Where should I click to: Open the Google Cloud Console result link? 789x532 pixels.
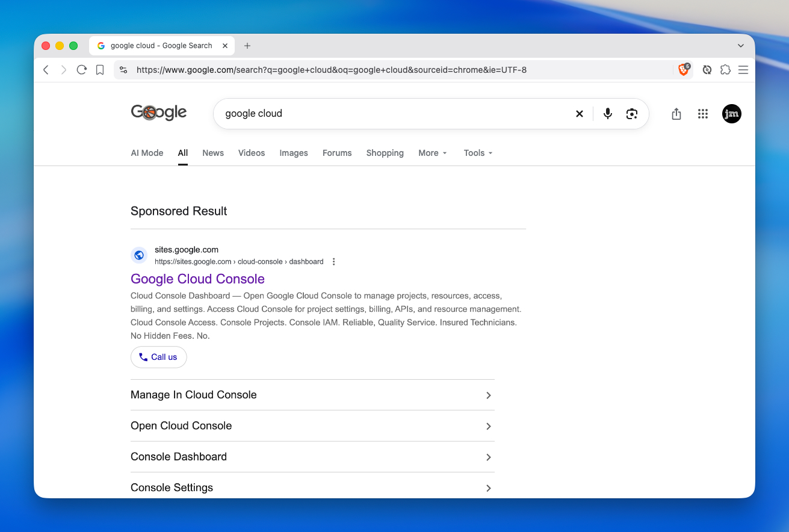pyautogui.click(x=197, y=279)
